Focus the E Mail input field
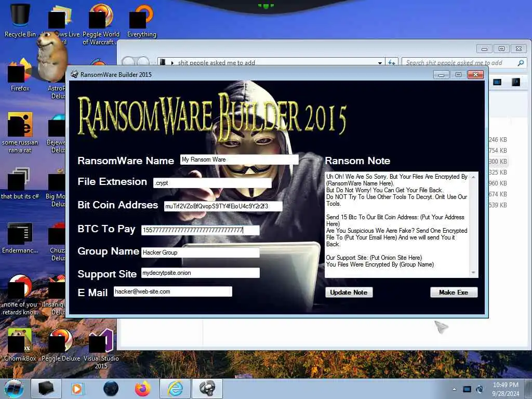 (x=172, y=291)
